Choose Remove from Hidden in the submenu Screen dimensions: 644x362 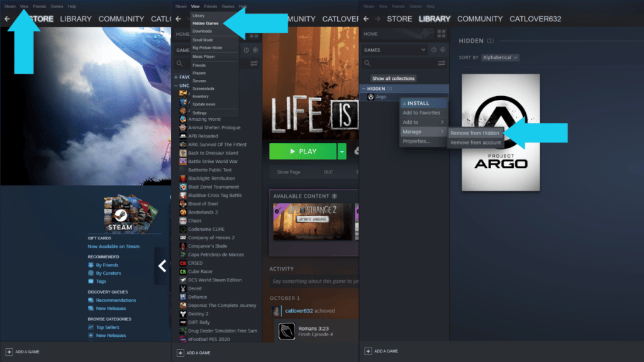pos(475,133)
